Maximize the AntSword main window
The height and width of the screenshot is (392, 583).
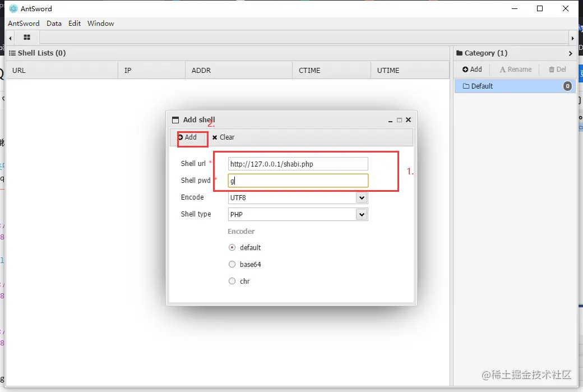(x=540, y=8)
